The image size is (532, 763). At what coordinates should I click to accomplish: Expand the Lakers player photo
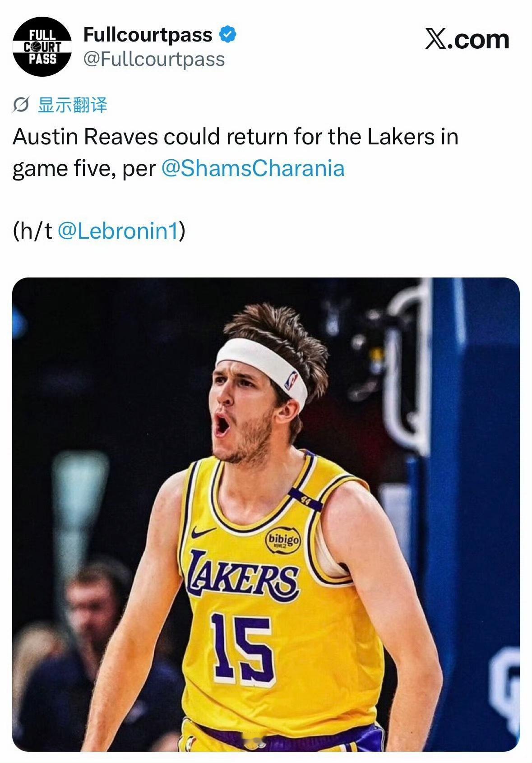point(266,514)
